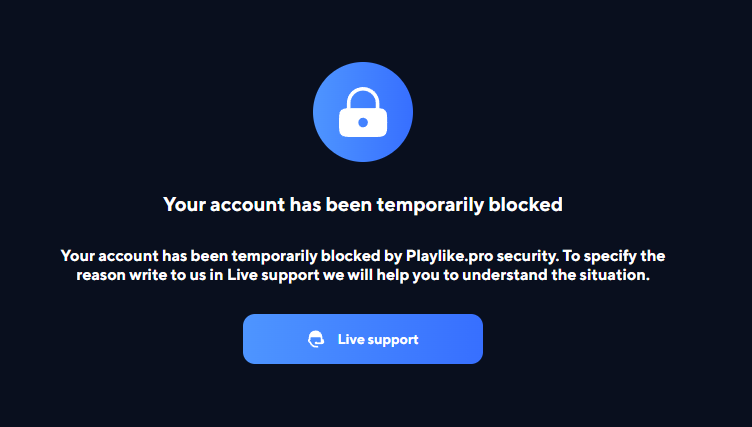Click the white padlock icon
This screenshot has height=427, width=752.
363,112
